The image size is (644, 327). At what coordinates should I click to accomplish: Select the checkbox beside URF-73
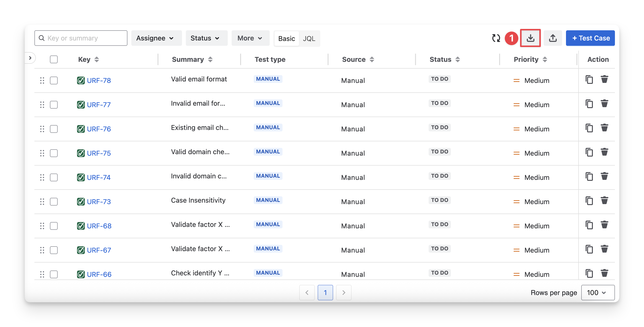pos(54,202)
